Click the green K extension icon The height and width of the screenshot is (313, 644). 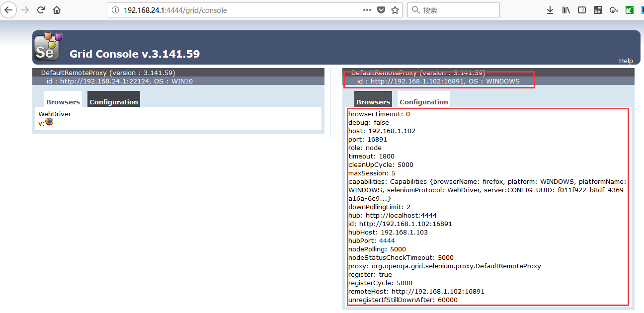pyautogui.click(x=629, y=10)
